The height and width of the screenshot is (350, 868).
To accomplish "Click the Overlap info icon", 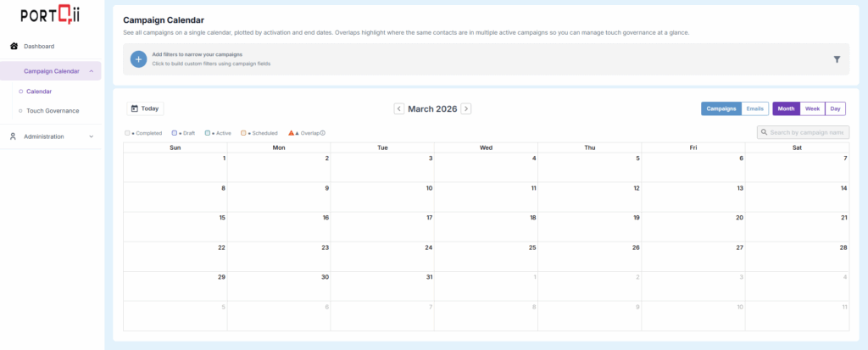I will point(323,133).
